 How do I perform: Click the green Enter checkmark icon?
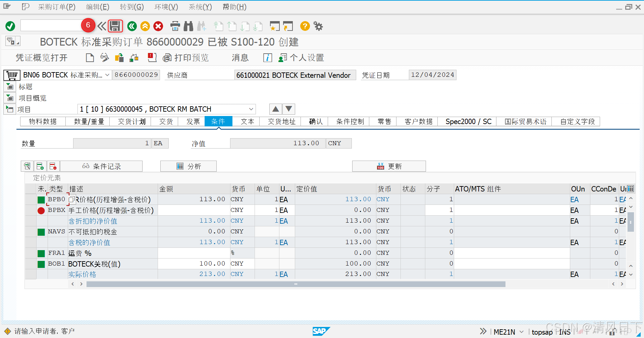10,26
